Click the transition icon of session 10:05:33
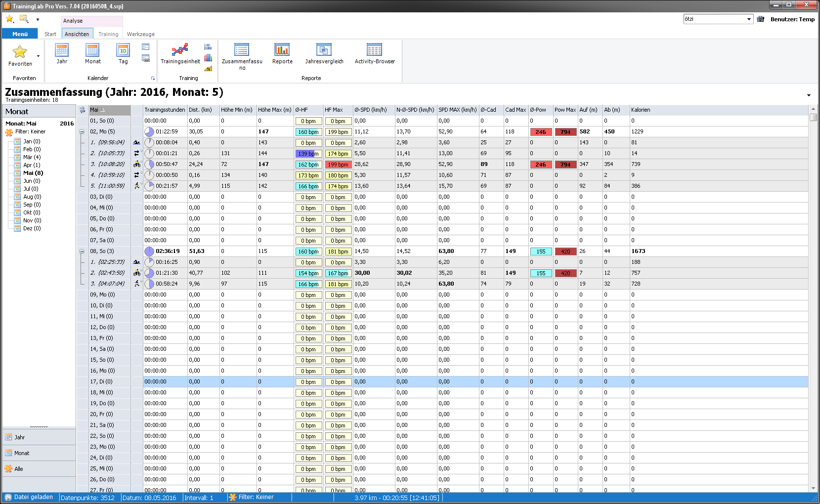 click(136, 153)
